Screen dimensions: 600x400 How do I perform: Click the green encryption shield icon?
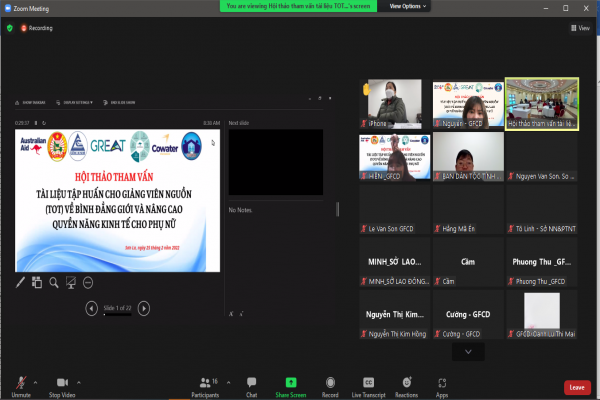10,28
